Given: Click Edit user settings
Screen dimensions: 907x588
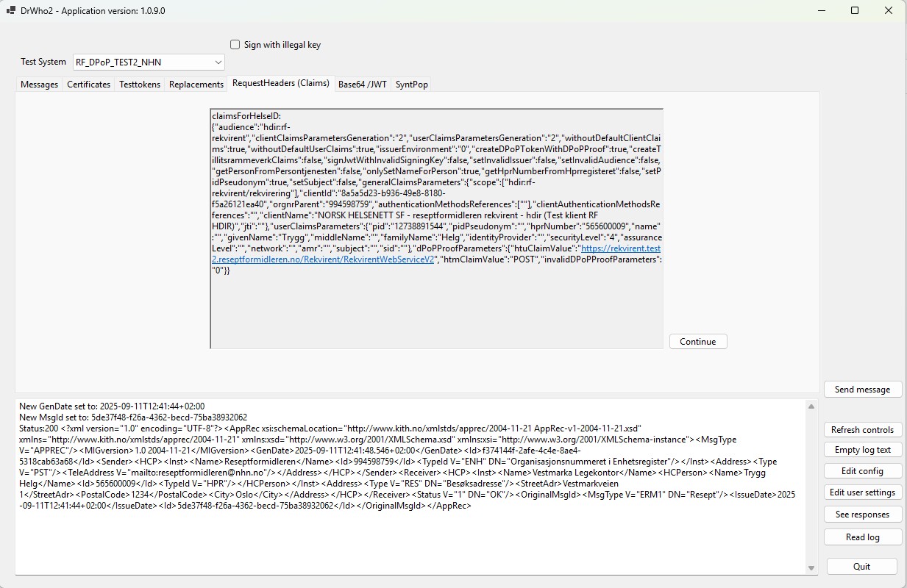Looking at the screenshot, I should (x=862, y=492).
